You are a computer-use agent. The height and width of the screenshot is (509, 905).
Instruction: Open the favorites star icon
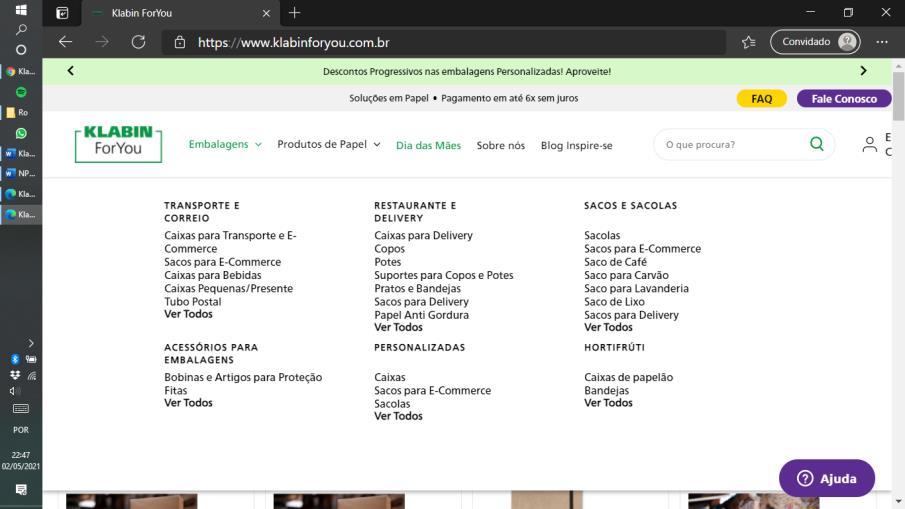coord(749,42)
